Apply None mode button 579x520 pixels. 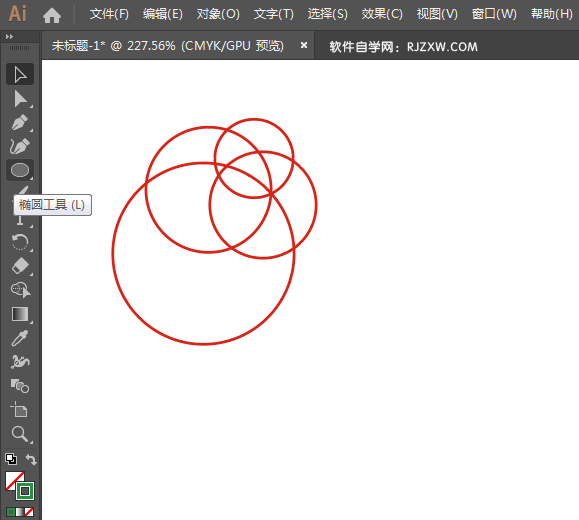tap(29, 512)
